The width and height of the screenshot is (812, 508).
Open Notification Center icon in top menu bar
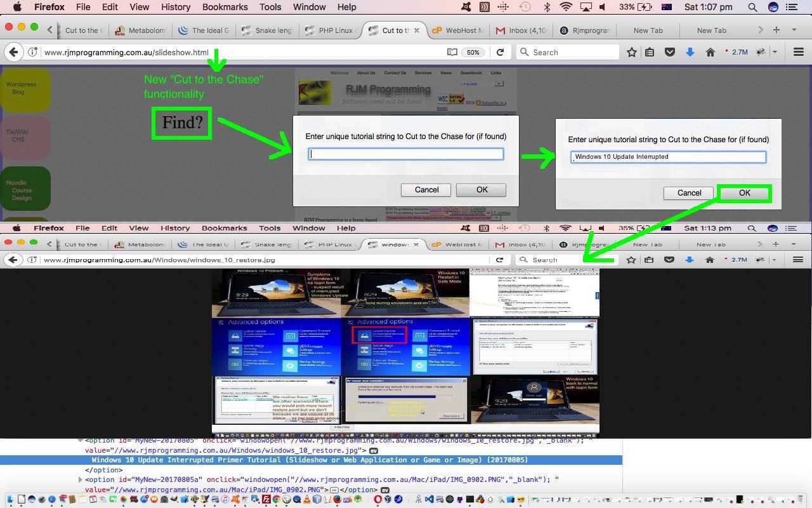click(792, 7)
